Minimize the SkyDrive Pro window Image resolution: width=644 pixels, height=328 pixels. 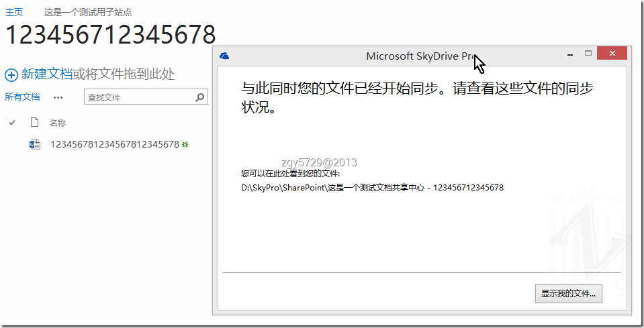570,54
